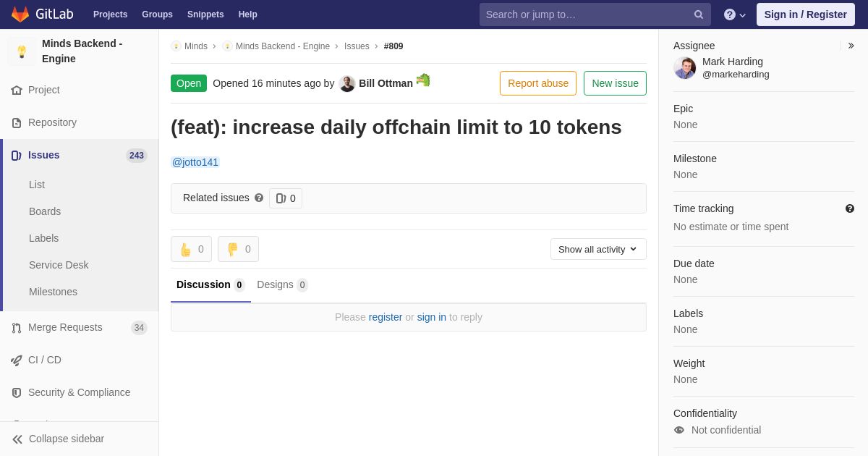Open the Boards sidebar item
868x456 pixels.
pos(45,211)
